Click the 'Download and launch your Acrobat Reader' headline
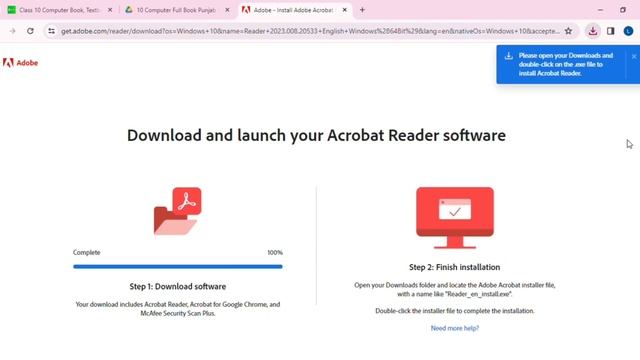Screen dimensions: 640x360 point(316,136)
